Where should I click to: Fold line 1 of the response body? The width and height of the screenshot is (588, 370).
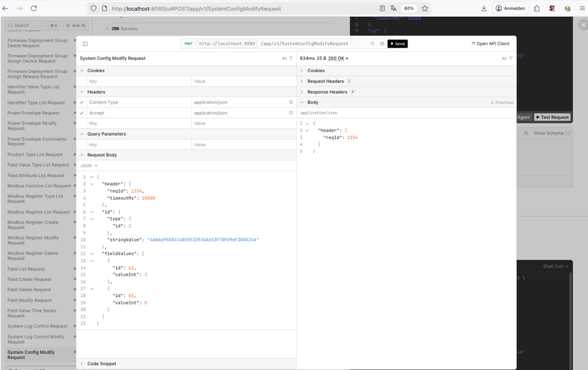[x=307, y=124]
